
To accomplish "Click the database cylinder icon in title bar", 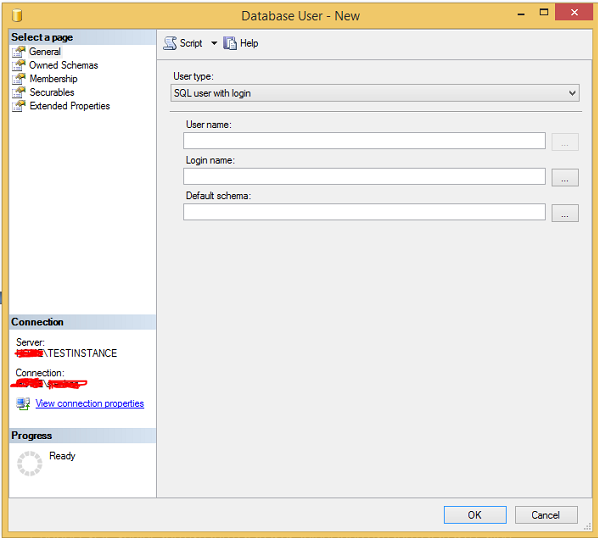I will [x=17, y=15].
